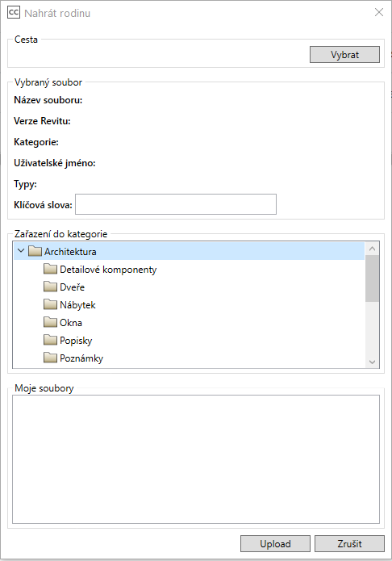This screenshot has width=392, height=561.
Task: Click the category tree scroll up arrow
Action: click(x=372, y=249)
